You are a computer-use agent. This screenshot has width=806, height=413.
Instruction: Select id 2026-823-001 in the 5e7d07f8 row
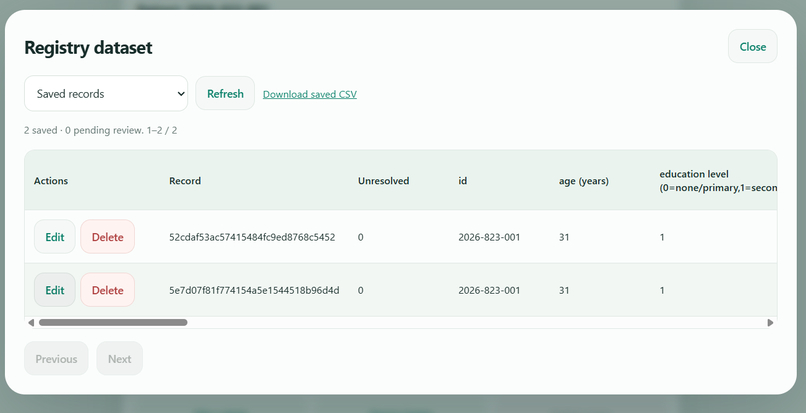(x=489, y=290)
